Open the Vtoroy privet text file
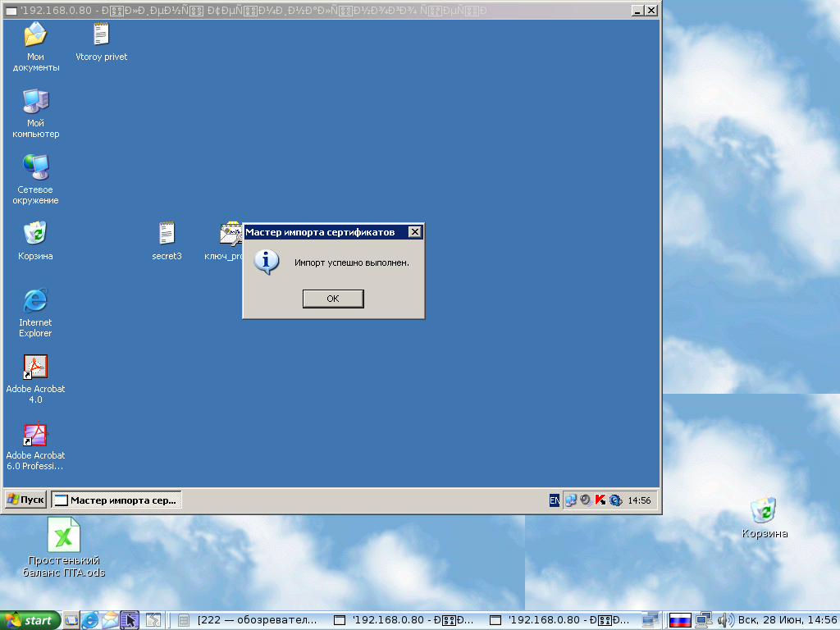Screen dimensions: 840x630 101,36
